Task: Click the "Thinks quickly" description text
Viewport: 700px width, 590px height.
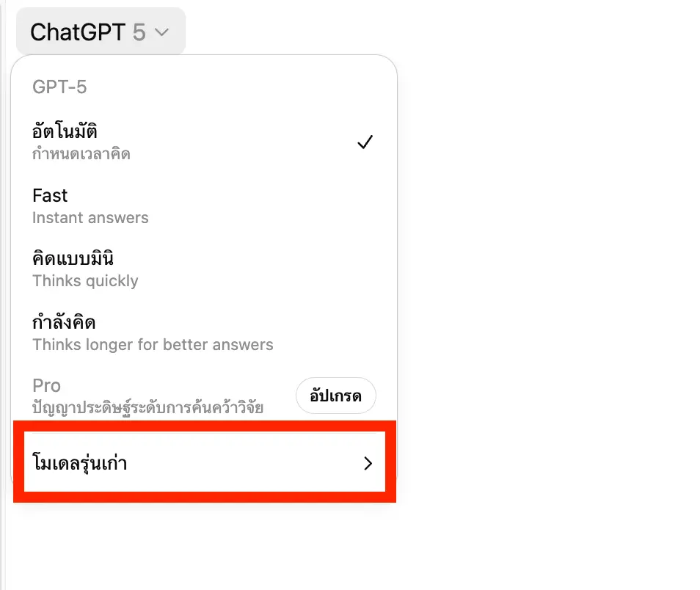Action: (x=85, y=281)
